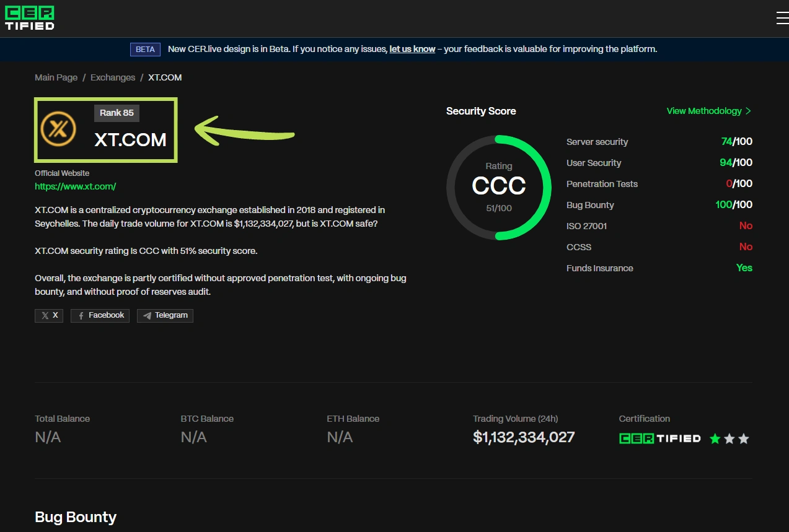Click the Penetration Tests label
The image size is (789, 532).
click(602, 184)
